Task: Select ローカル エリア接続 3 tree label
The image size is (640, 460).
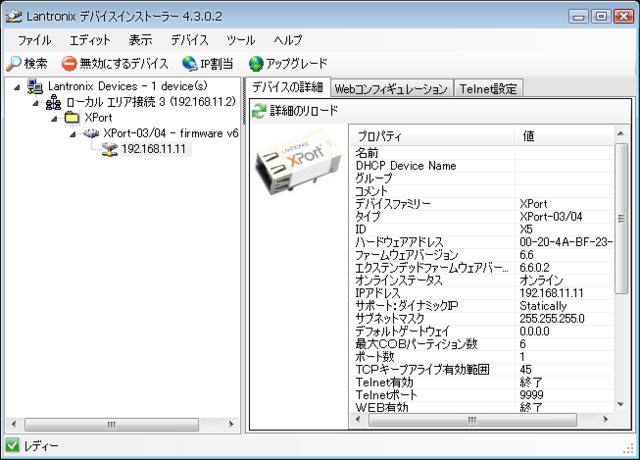Action: pos(151,102)
